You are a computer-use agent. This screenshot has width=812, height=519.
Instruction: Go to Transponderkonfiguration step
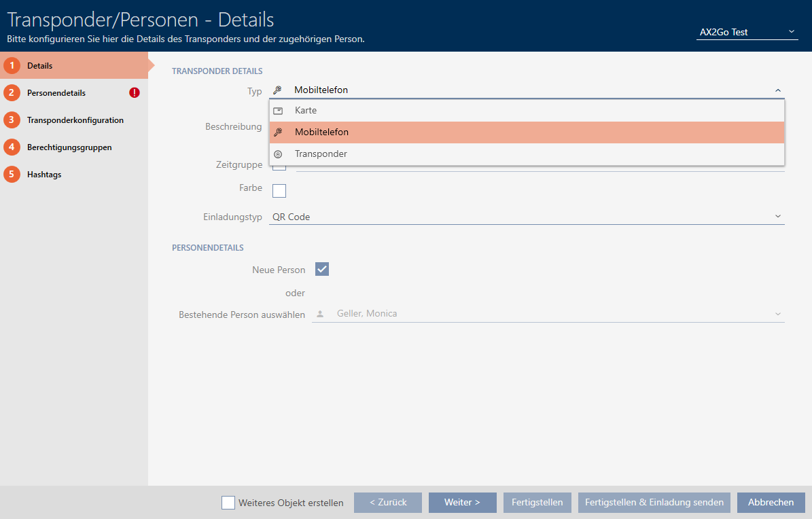coord(75,120)
